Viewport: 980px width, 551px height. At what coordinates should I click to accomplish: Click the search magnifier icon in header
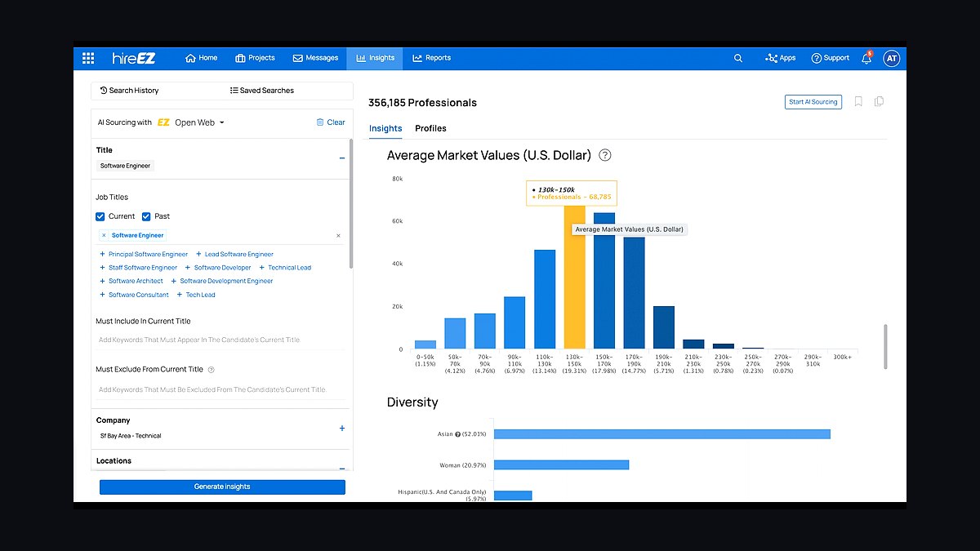[738, 58]
